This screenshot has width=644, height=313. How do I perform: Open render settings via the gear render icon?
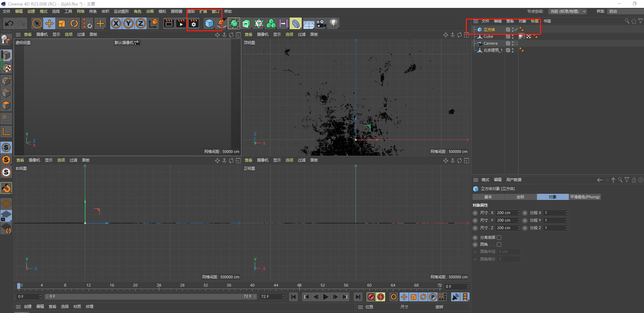click(194, 23)
